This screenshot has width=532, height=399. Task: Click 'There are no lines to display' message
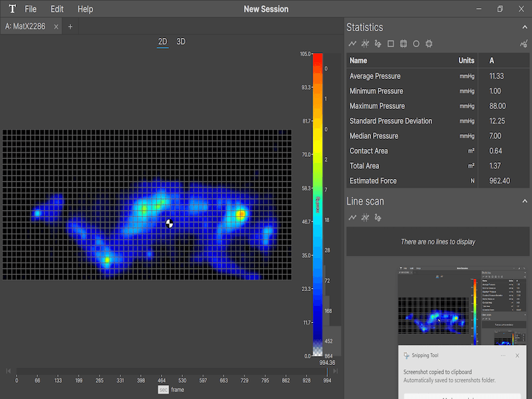(438, 242)
